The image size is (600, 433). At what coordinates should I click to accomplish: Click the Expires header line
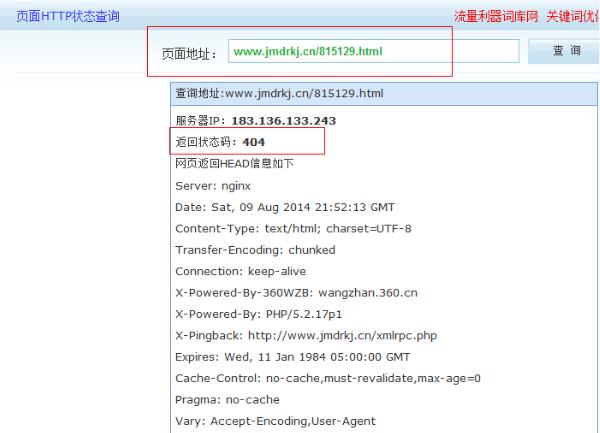point(293,357)
